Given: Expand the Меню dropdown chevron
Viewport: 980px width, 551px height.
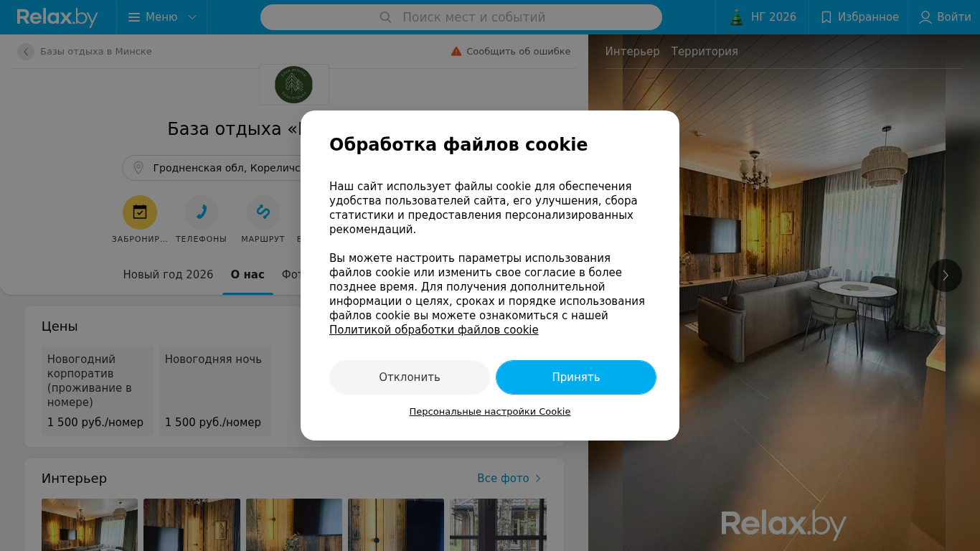Looking at the screenshot, I should click(192, 17).
